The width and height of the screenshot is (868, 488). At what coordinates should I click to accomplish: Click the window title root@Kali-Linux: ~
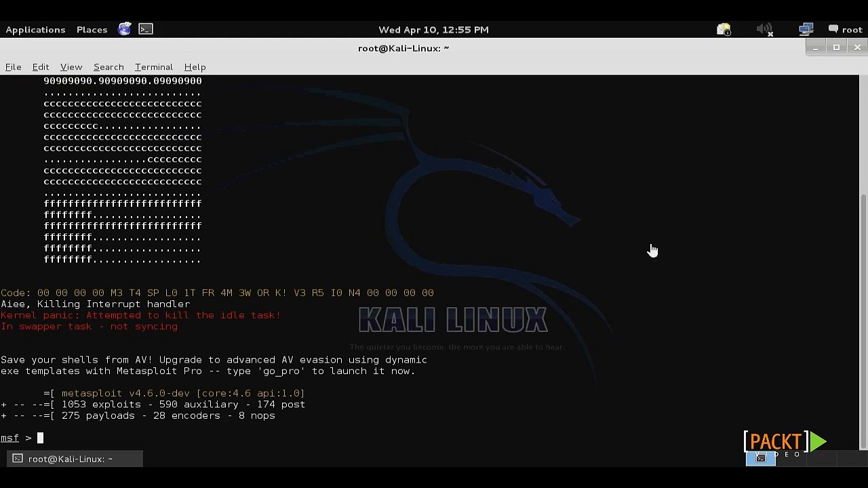(x=403, y=48)
